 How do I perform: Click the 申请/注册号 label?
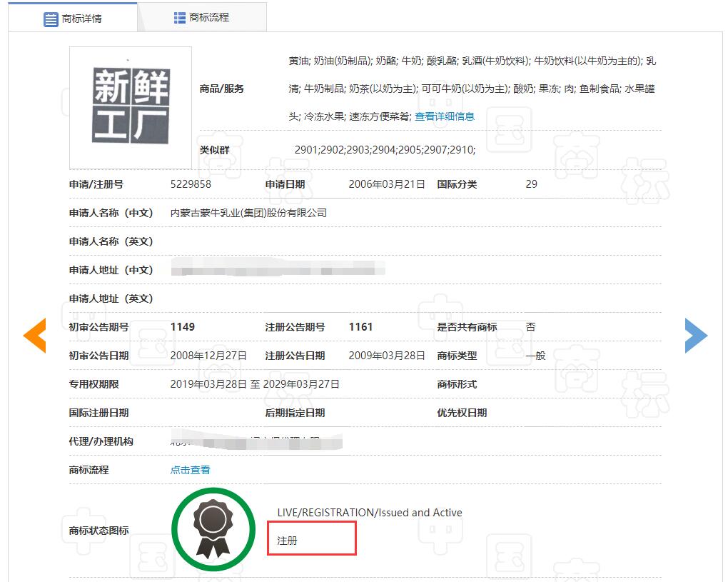96,184
